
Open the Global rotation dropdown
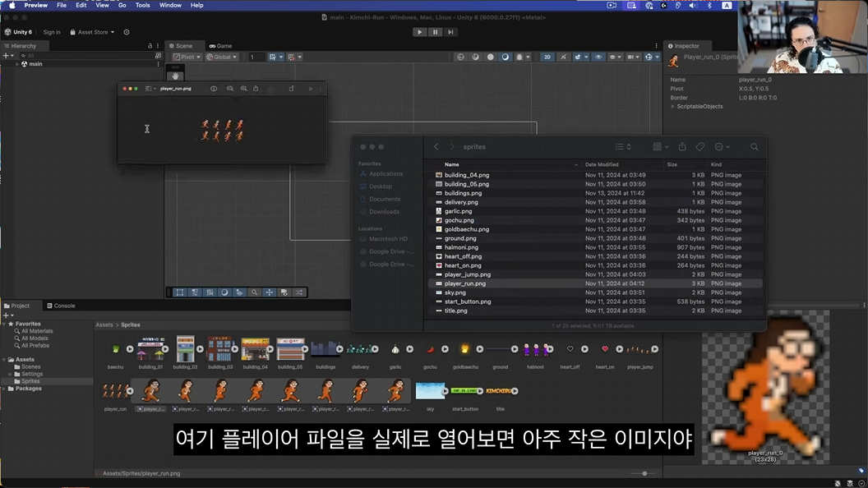click(x=221, y=57)
